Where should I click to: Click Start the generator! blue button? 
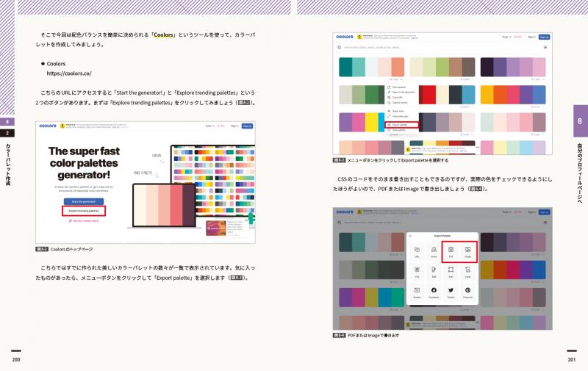coord(84,201)
